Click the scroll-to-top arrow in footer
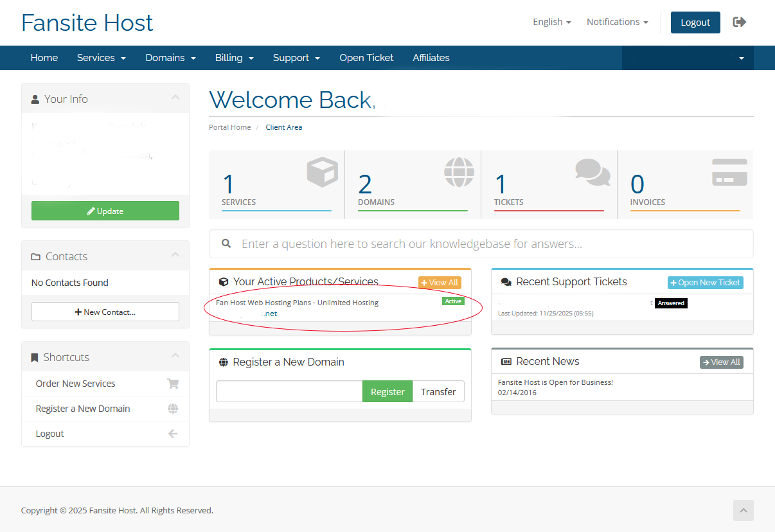This screenshot has height=532, width=775. coord(743,511)
